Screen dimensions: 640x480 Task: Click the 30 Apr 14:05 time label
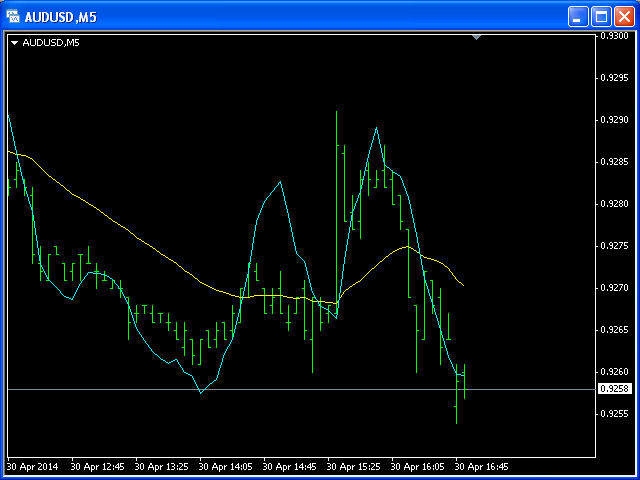point(226,466)
